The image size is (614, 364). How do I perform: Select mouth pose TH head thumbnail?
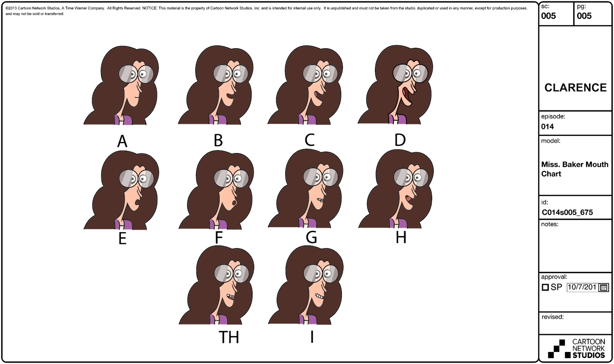216,286
